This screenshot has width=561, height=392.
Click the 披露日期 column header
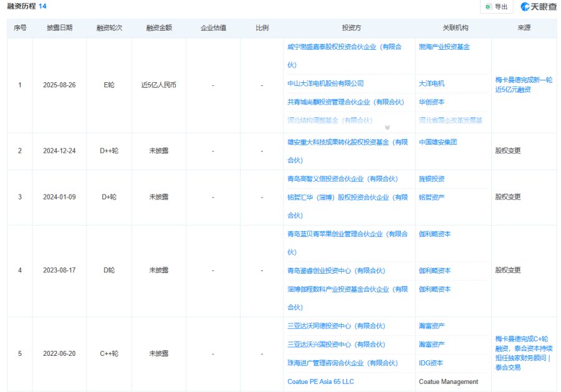pos(59,28)
